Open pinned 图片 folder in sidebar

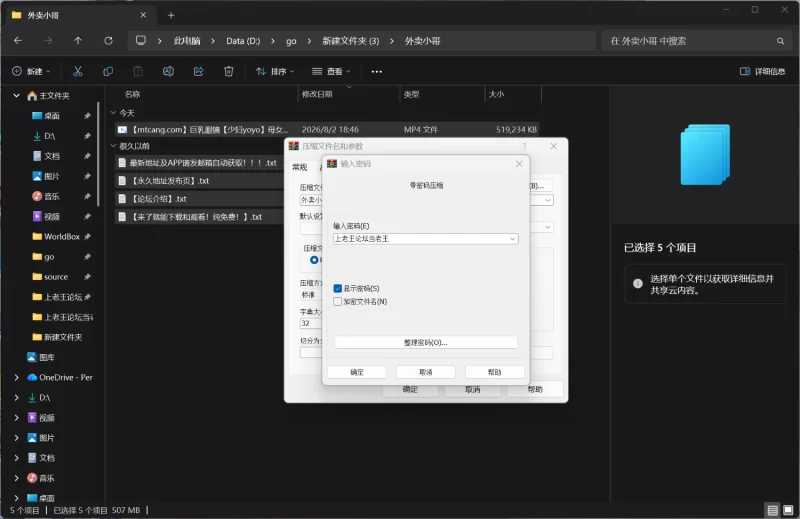pos(46,176)
